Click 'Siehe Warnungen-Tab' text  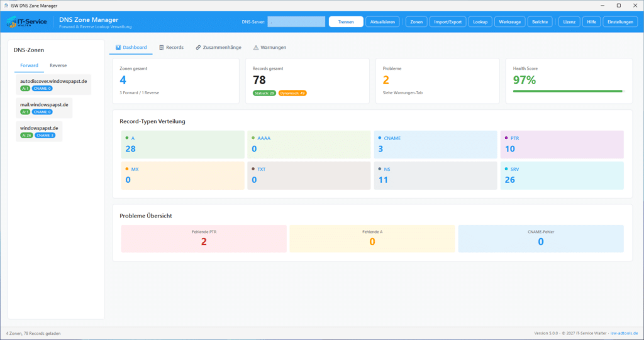point(402,93)
